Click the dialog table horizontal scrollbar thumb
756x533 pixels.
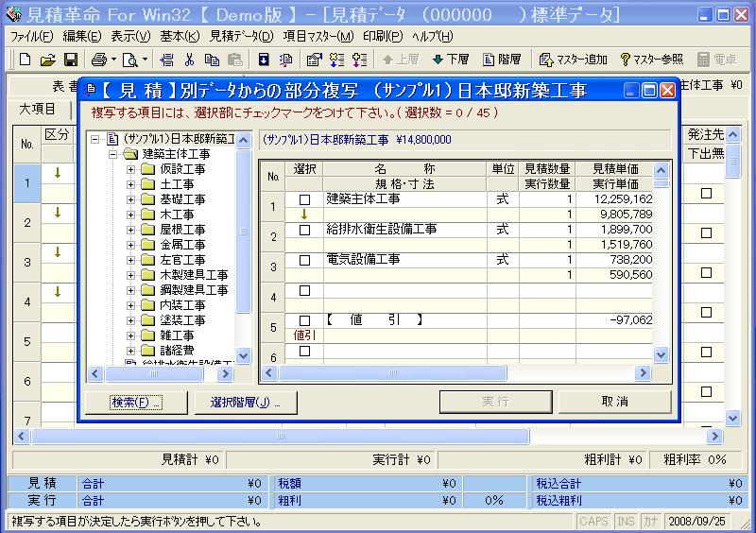pos(393,373)
